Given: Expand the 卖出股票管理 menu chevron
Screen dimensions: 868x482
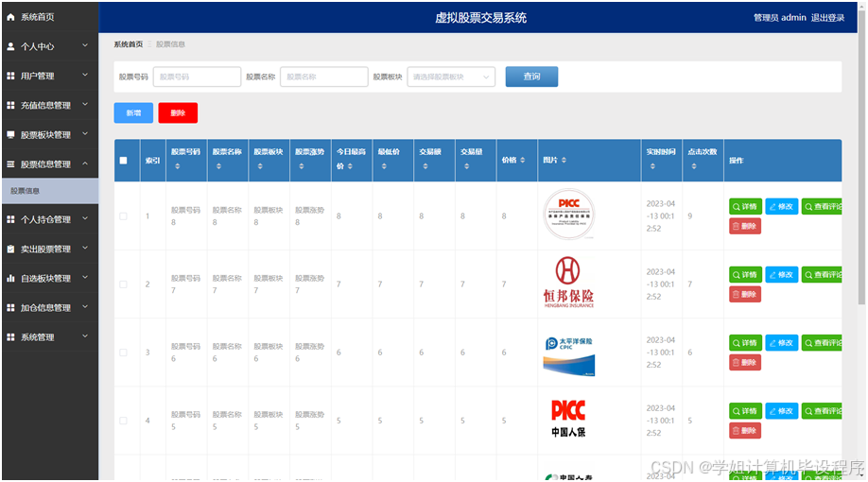Looking at the screenshot, I should (85, 248).
